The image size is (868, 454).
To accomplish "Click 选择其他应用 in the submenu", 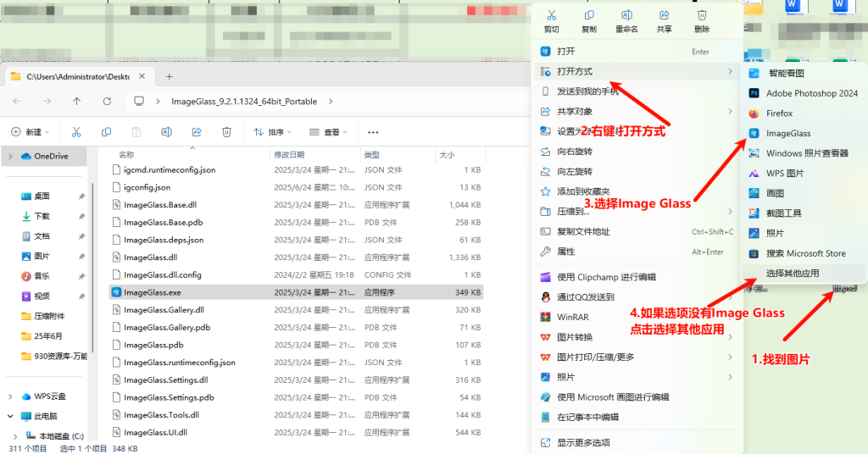I will point(793,274).
